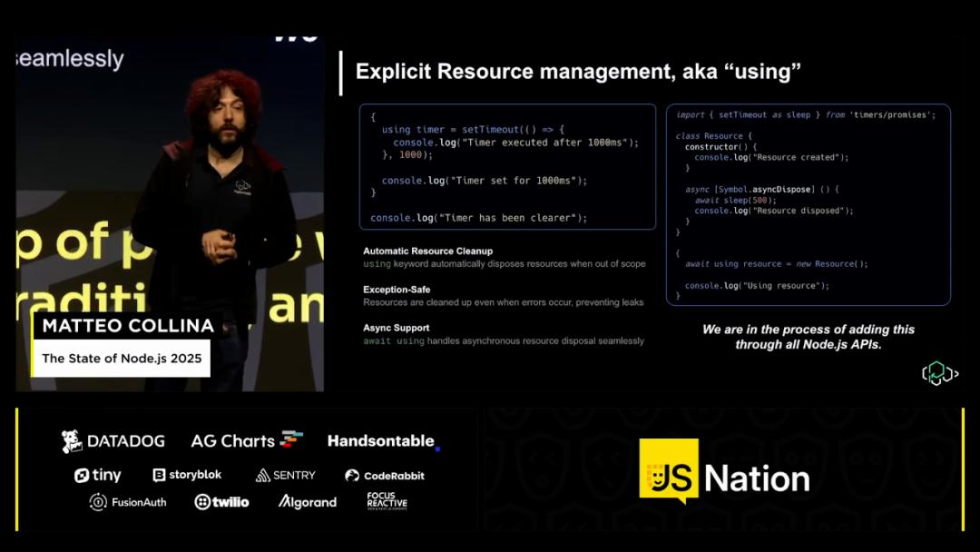Click the FusionAuth sponsor logo
The width and height of the screenshot is (980, 552).
click(x=128, y=502)
